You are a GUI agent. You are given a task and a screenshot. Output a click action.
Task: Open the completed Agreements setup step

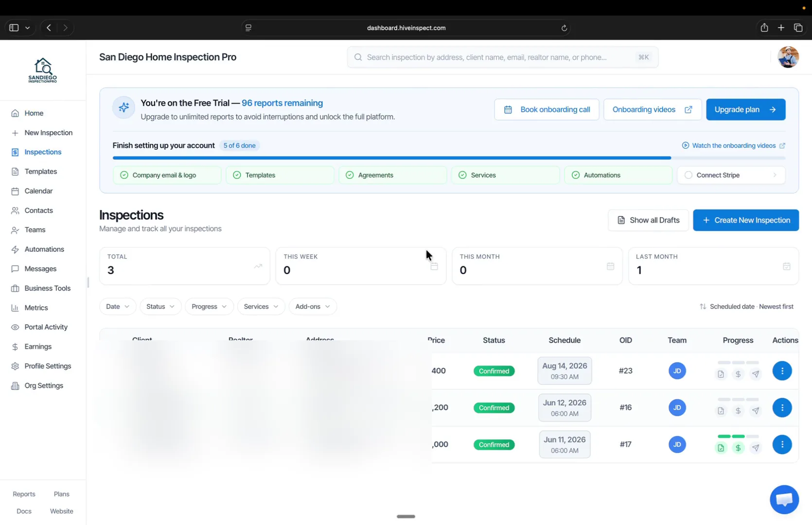tap(392, 175)
